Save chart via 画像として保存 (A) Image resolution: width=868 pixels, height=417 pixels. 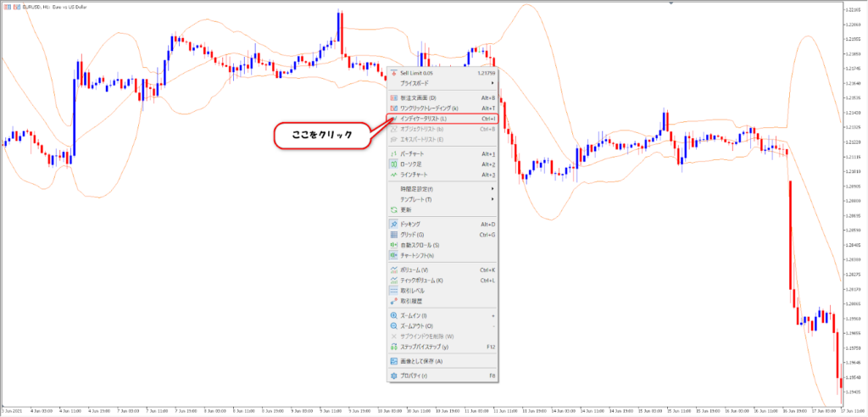(442, 361)
